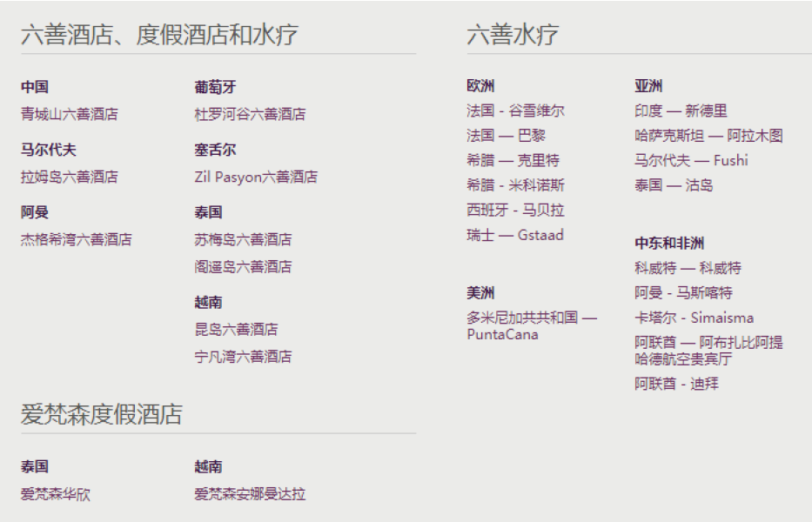Select 法国 - 谷雪维尔 spa link

[x=515, y=110]
